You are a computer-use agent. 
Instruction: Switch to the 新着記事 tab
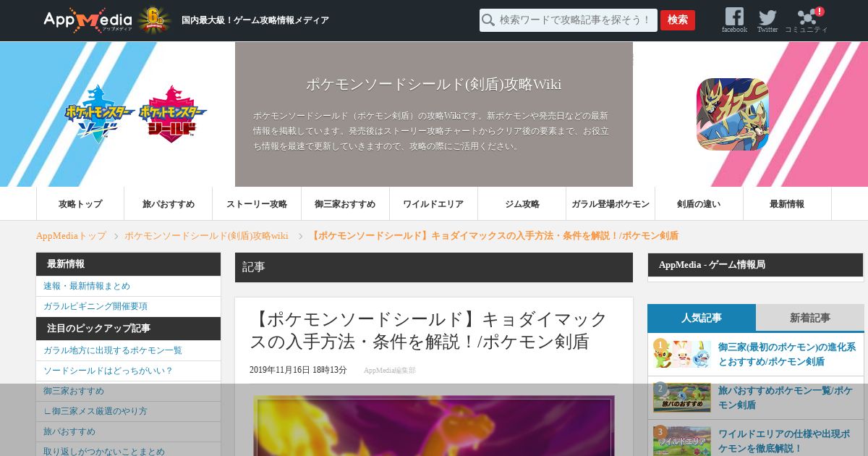tap(810, 318)
